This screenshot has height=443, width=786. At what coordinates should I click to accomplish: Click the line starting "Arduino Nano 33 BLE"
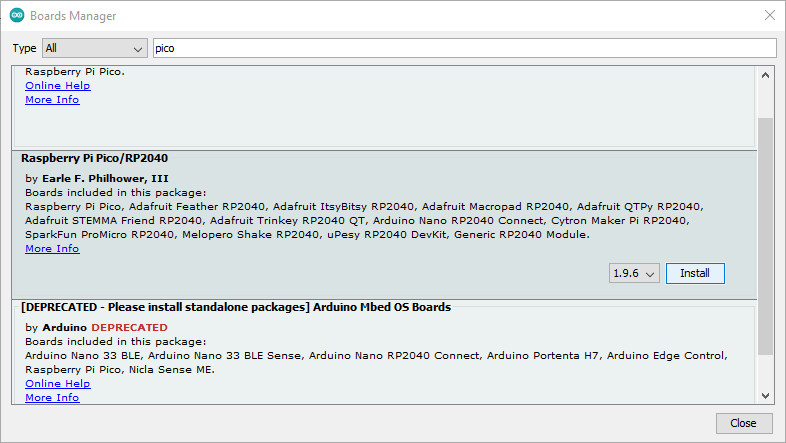(376, 355)
